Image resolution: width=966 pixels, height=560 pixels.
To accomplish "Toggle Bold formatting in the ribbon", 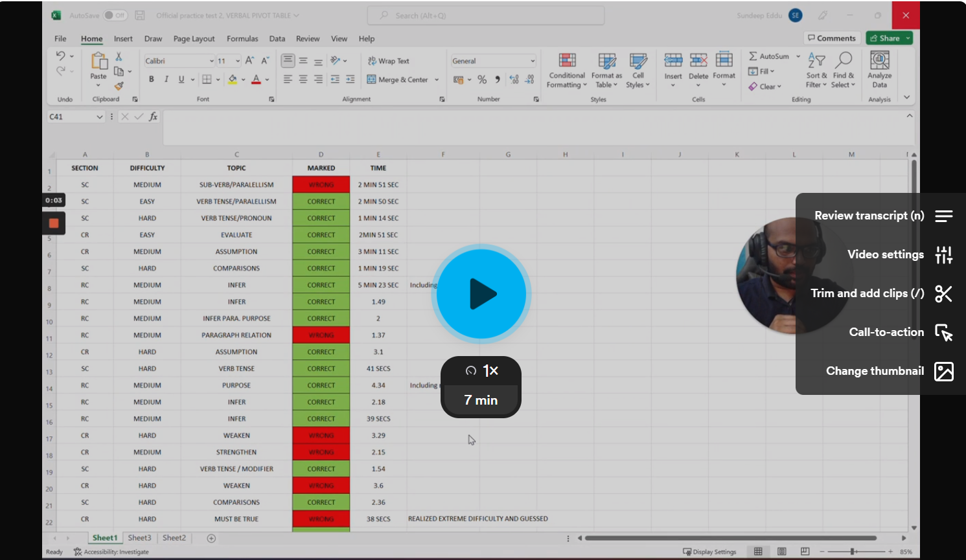I will click(x=152, y=80).
